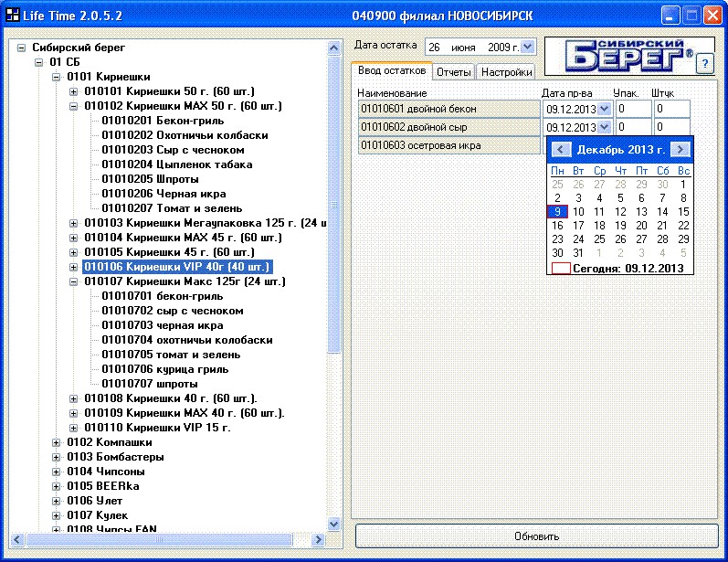Image resolution: width=728 pixels, height=562 pixels.
Task: Open date dropdown for двойной бекон row
Action: coord(604,109)
